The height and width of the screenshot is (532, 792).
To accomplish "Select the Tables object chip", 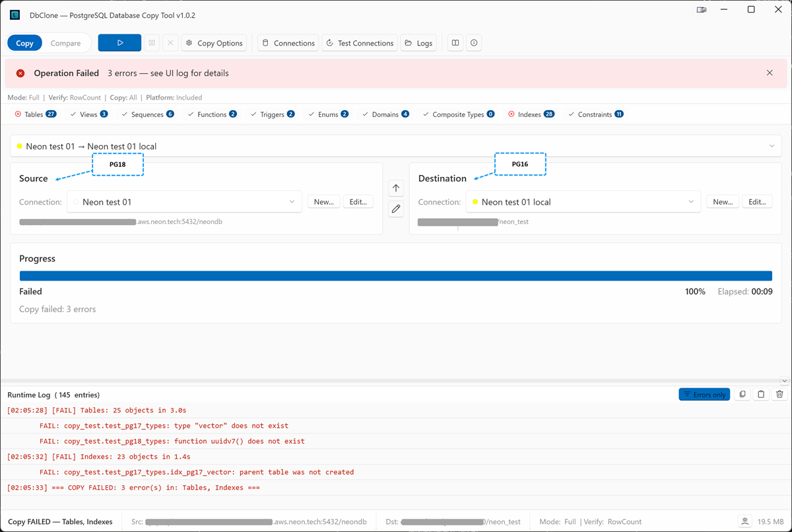I will click(36, 114).
